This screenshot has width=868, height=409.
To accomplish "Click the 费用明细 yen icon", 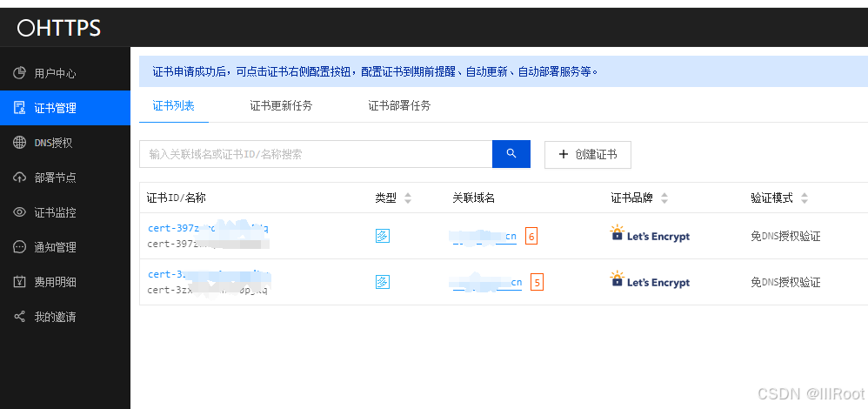I will click(19, 282).
